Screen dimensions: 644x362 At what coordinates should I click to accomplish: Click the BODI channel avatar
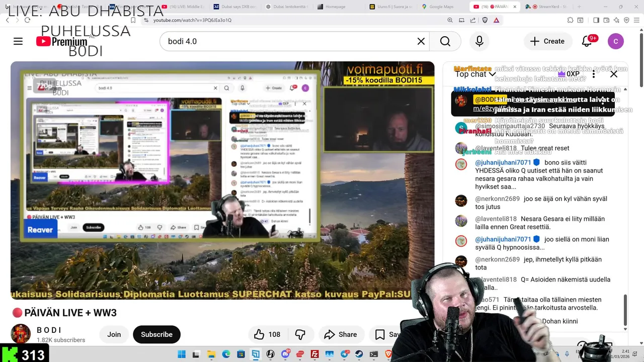(x=21, y=334)
